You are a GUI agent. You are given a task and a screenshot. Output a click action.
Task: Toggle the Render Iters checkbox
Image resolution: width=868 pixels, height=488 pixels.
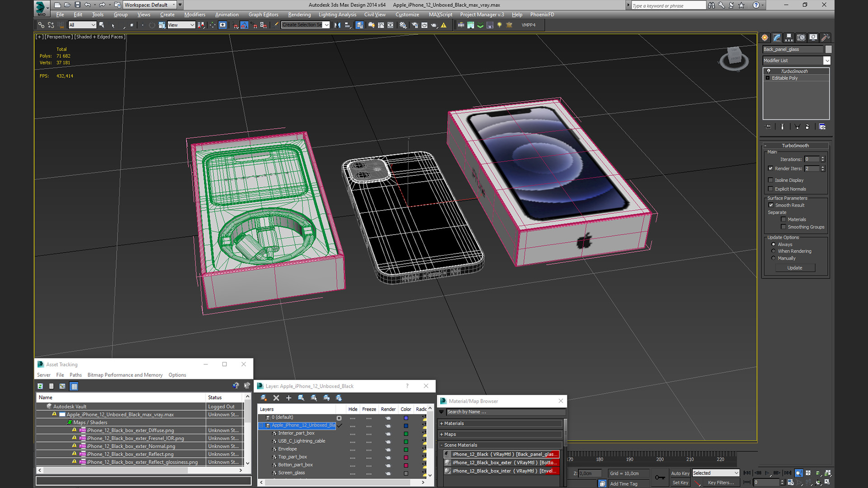(x=771, y=169)
